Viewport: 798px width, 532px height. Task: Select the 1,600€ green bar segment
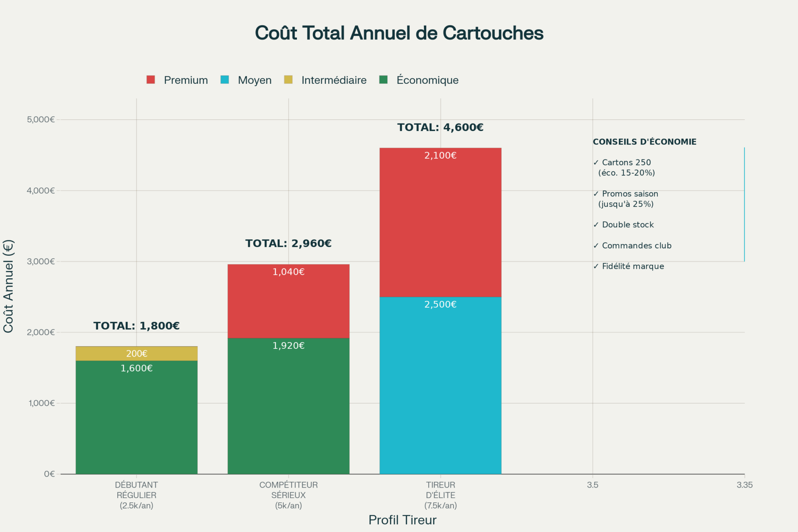(136, 417)
